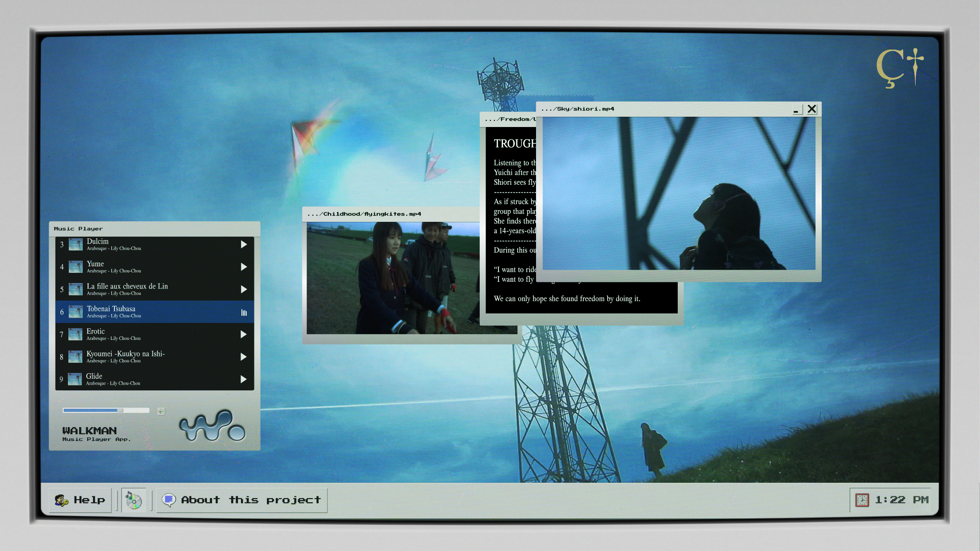Select the track title Glide
This screenshot has height=551, width=980.
click(x=94, y=376)
